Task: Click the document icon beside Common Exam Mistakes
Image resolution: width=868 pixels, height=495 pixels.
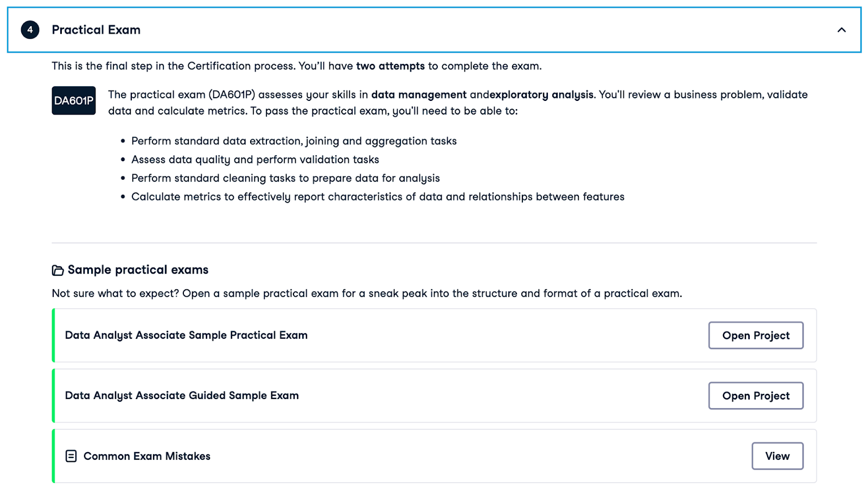Action: point(71,456)
